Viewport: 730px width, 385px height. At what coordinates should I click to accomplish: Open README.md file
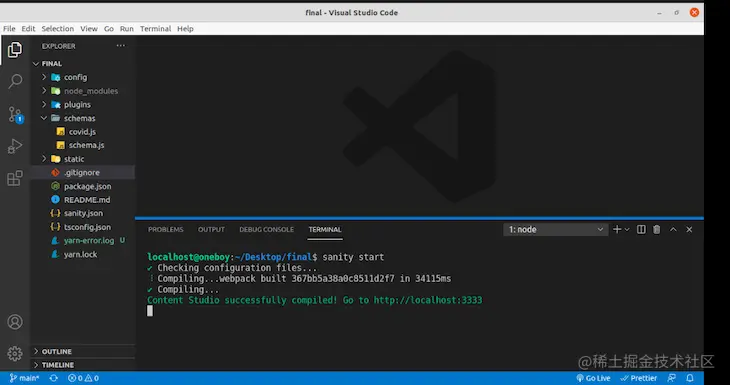(x=83, y=200)
